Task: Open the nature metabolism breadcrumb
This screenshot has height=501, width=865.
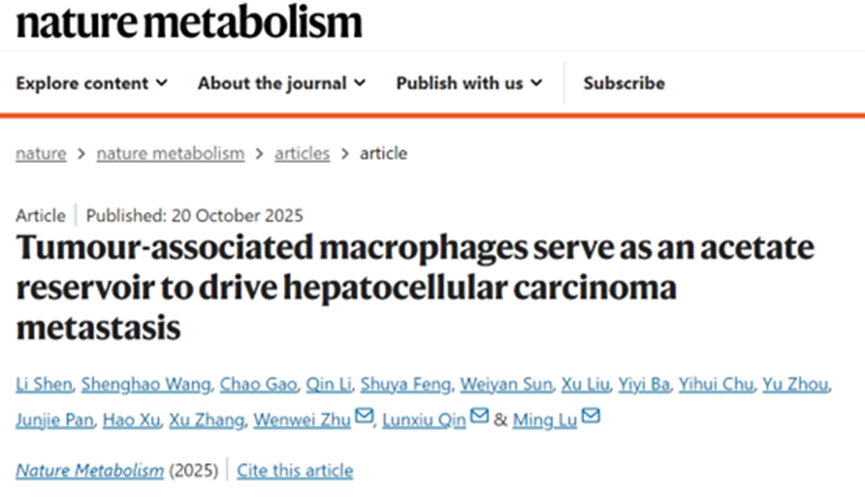Action: (x=170, y=153)
